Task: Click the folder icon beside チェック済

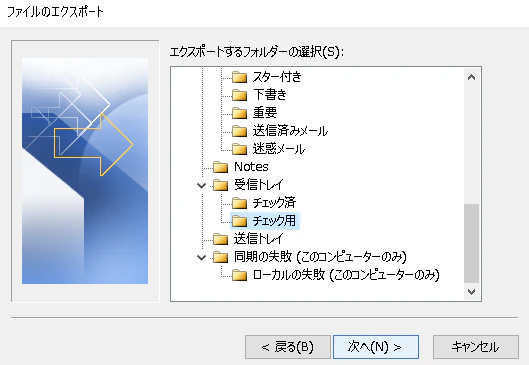Action: coord(240,203)
